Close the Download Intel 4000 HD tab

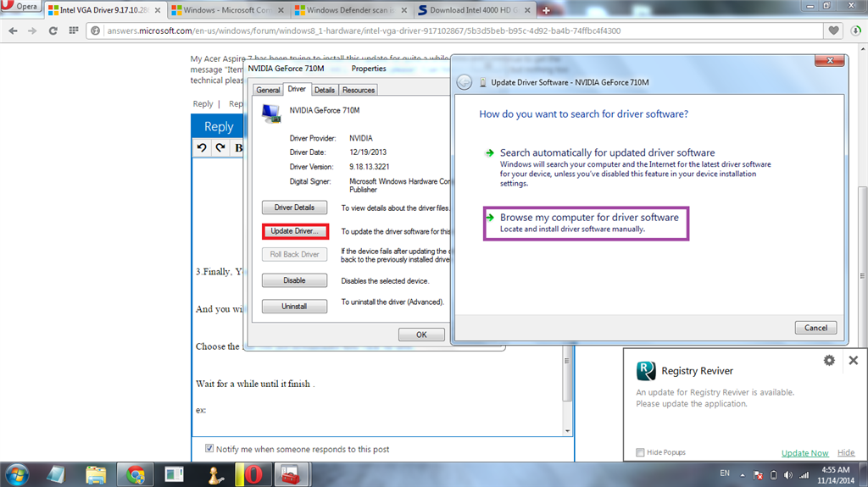pos(527,10)
